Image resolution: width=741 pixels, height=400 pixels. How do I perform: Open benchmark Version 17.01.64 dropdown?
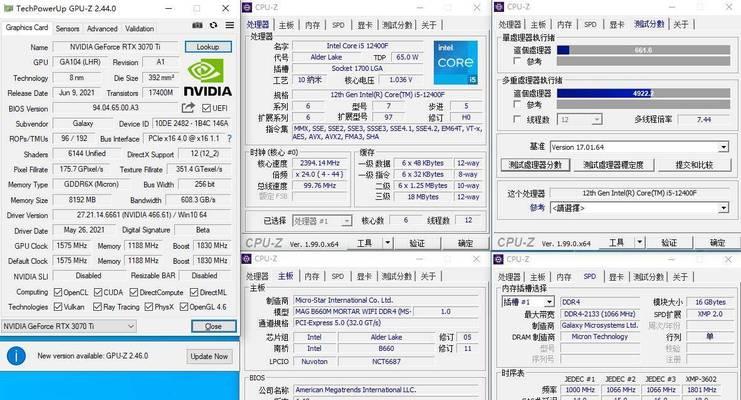point(639,147)
